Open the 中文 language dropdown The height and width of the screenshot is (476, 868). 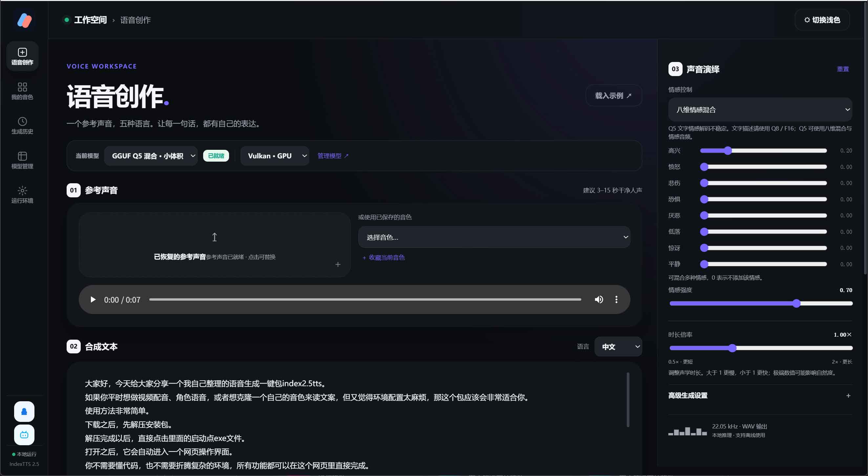pyautogui.click(x=618, y=347)
